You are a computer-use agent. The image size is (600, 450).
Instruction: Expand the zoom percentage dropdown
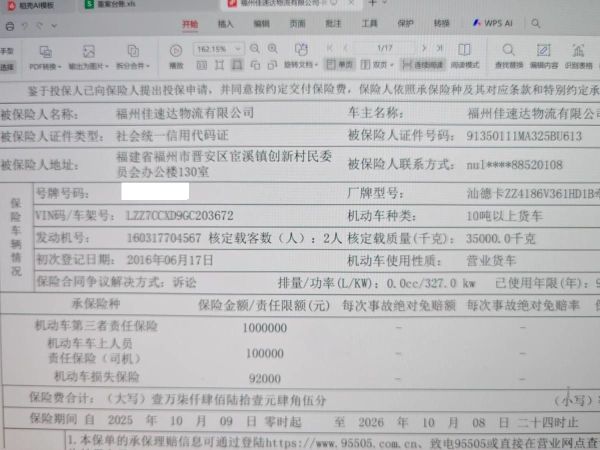238,49
